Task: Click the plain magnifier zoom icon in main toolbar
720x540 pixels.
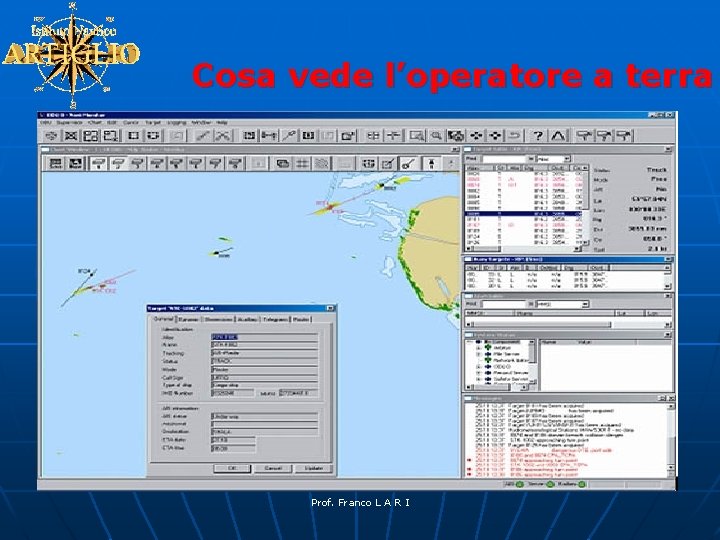Action: pyautogui.click(x=436, y=135)
